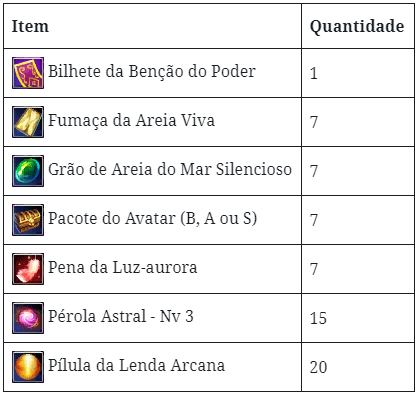Image resolution: width=417 pixels, height=397 pixels.
Task: Click Grão de Areia do Mar Silencioso text
Action: point(170,169)
